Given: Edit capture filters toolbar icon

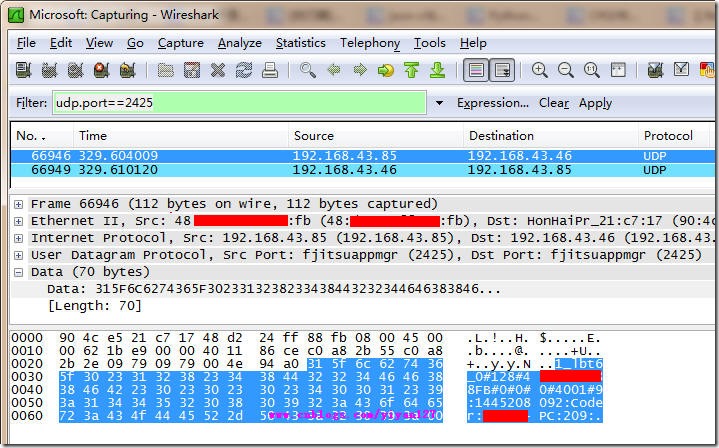Looking at the screenshot, I should coord(656,70).
